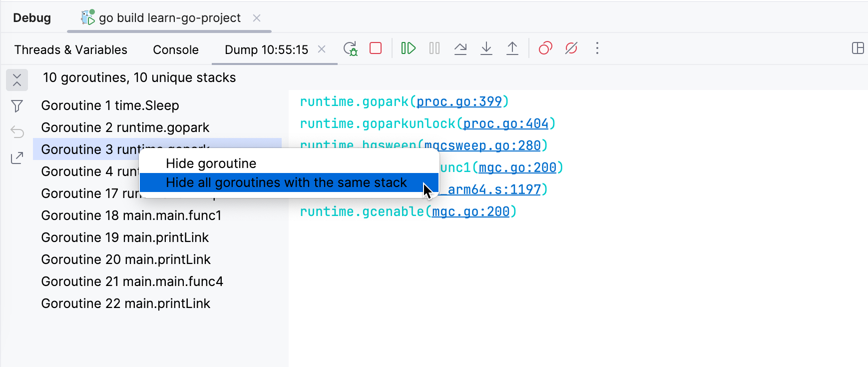The image size is (868, 367).
Task: Click the Step Out icon
Action: pyautogui.click(x=512, y=48)
